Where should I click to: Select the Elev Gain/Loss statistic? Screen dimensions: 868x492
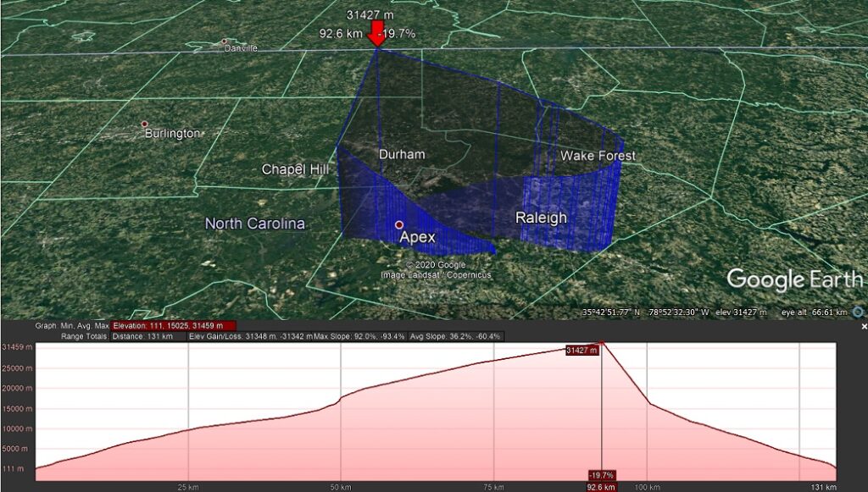coord(251,336)
